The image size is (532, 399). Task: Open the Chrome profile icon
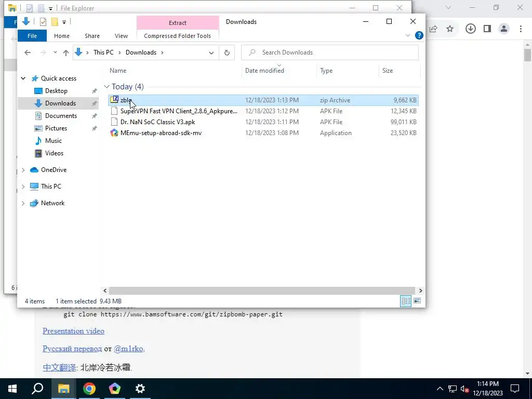point(504,29)
